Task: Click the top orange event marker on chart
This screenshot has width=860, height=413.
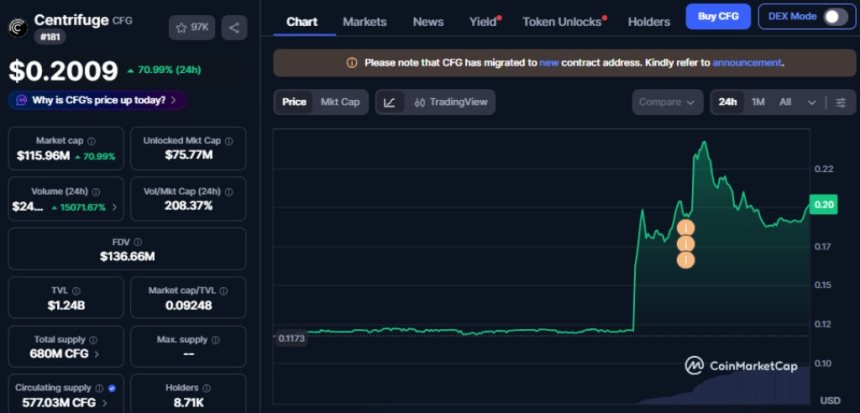Action: [x=685, y=228]
